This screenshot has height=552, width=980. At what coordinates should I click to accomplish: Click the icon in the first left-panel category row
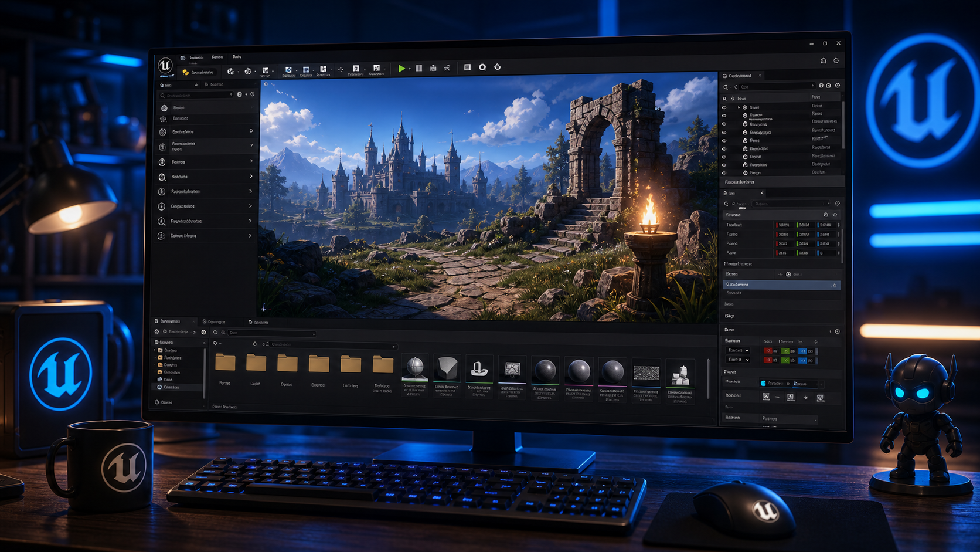click(165, 108)
